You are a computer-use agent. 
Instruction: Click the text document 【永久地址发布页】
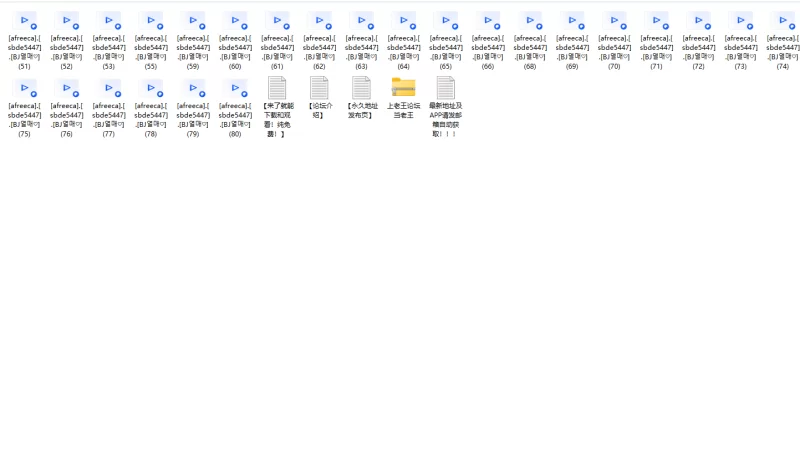tap(362, 98)
